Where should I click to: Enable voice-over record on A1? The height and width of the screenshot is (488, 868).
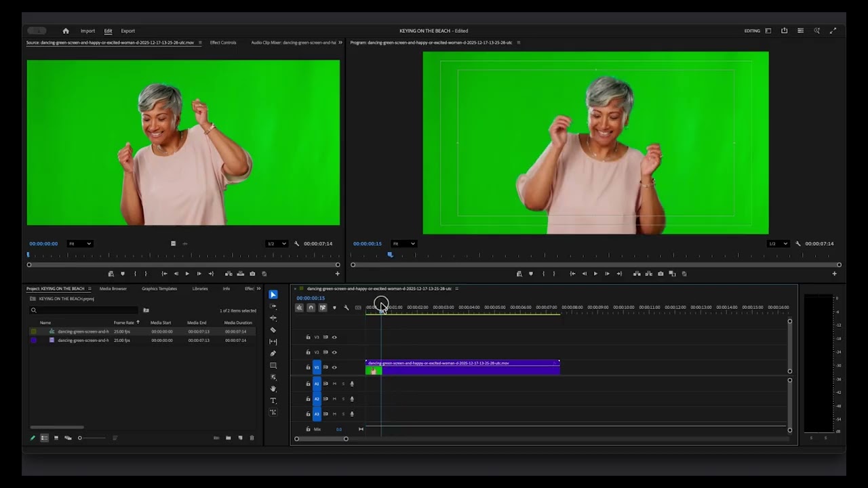coord(352,384)
